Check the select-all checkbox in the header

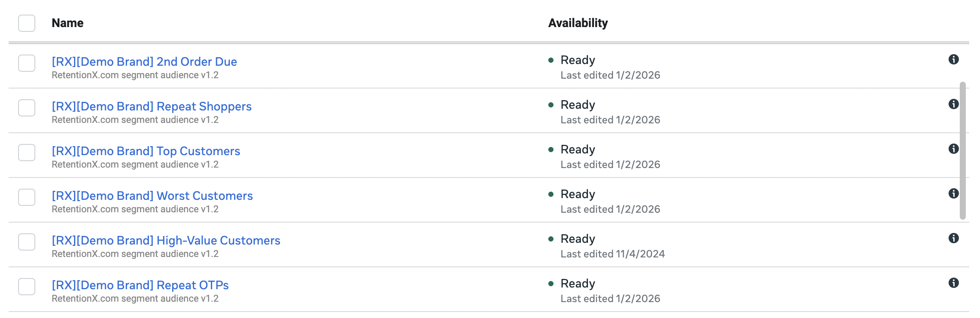(x=27, y=23)
